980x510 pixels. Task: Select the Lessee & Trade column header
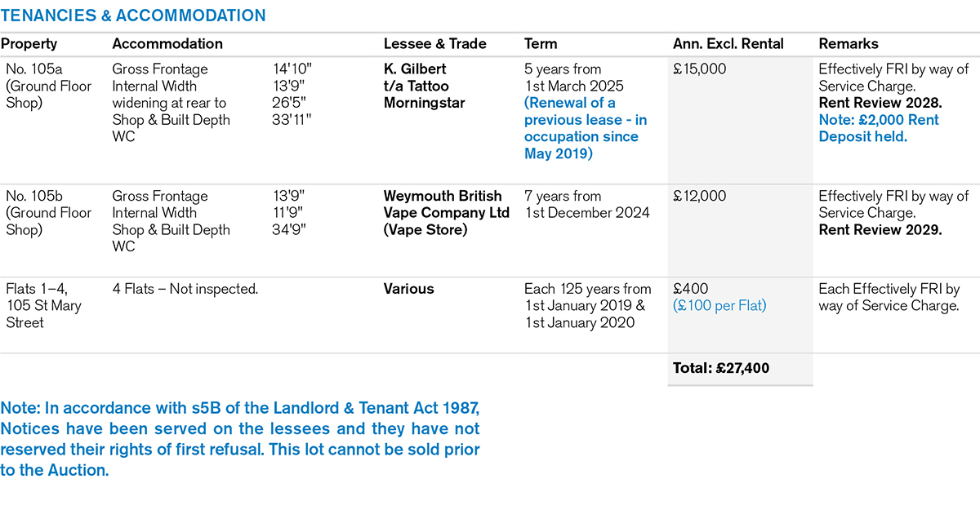coord(434,44)
